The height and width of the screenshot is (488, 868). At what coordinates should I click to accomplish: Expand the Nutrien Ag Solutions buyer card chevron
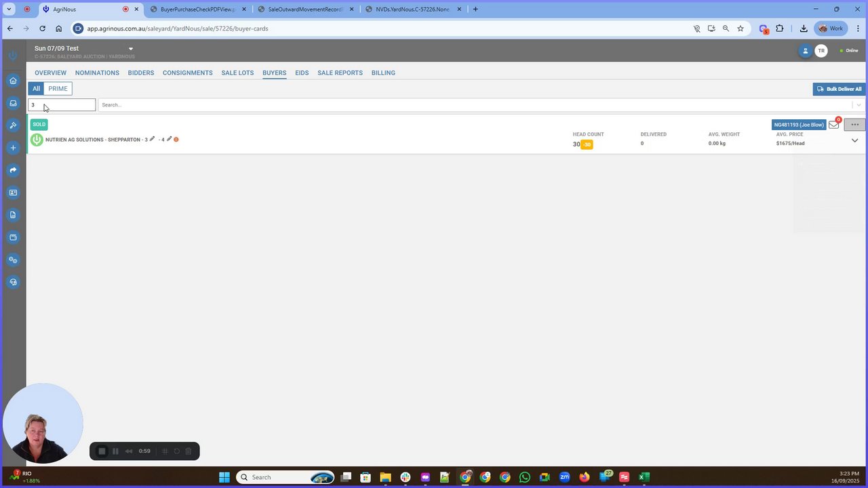(854, 141)
